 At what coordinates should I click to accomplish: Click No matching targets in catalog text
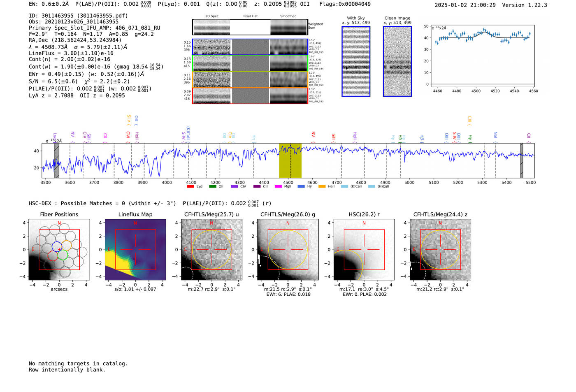pyautogui.click(x=78, y=364)
